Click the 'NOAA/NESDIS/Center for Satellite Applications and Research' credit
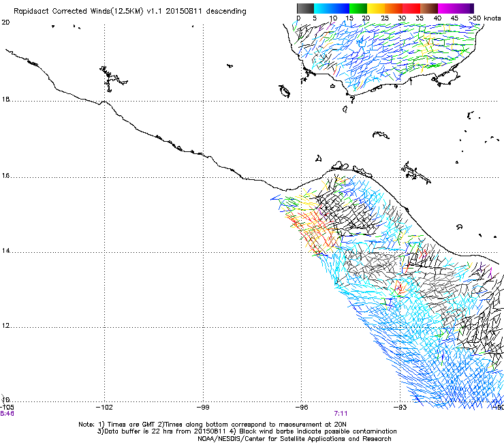The image size is (504, 443). [294, 439]
